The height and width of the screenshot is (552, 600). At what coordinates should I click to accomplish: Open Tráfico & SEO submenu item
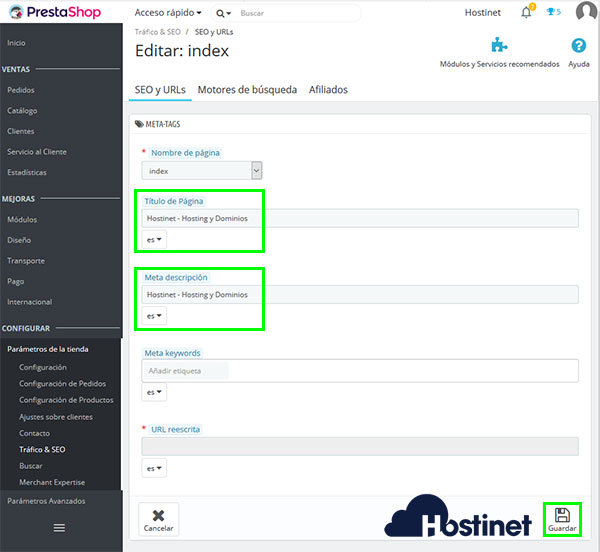coord(42,449)
